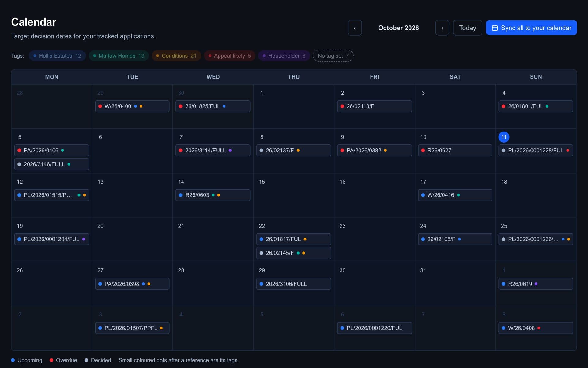Click Sync all to your calendar

click(x=531, y=28)
